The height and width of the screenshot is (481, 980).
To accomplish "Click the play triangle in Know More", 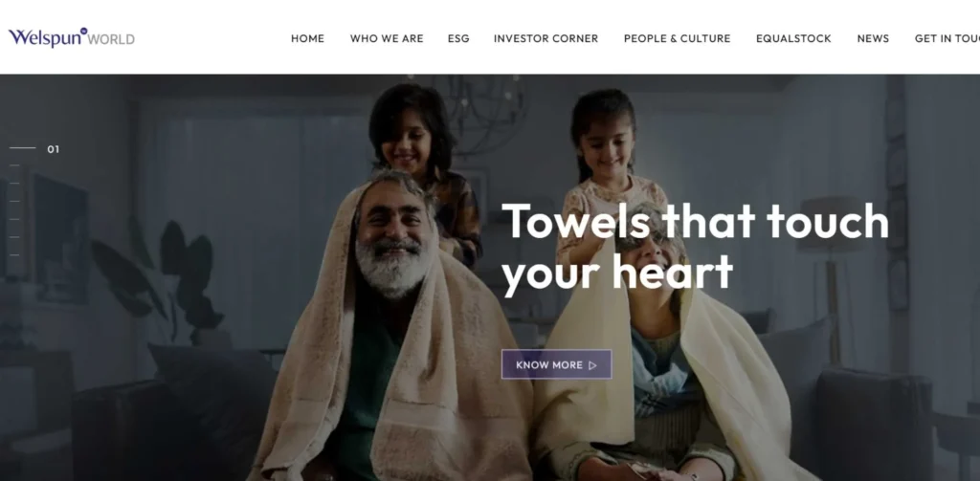I will 592,365.
